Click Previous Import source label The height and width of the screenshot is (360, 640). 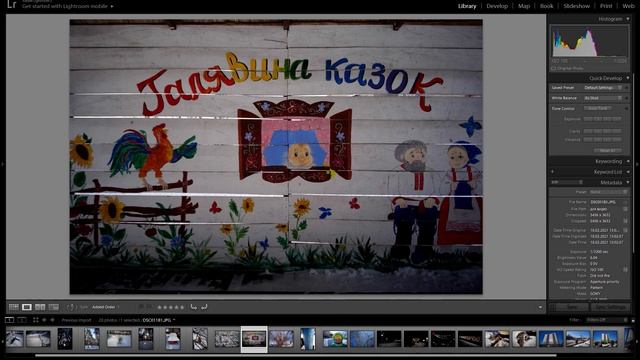(77, 320)
